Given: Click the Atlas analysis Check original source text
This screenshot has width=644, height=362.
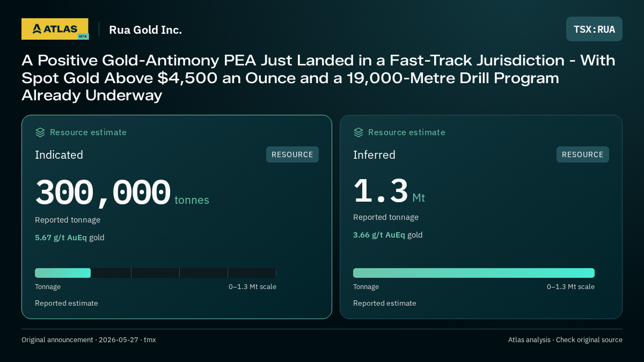Looking at the screenshot, I should point(565,340).
